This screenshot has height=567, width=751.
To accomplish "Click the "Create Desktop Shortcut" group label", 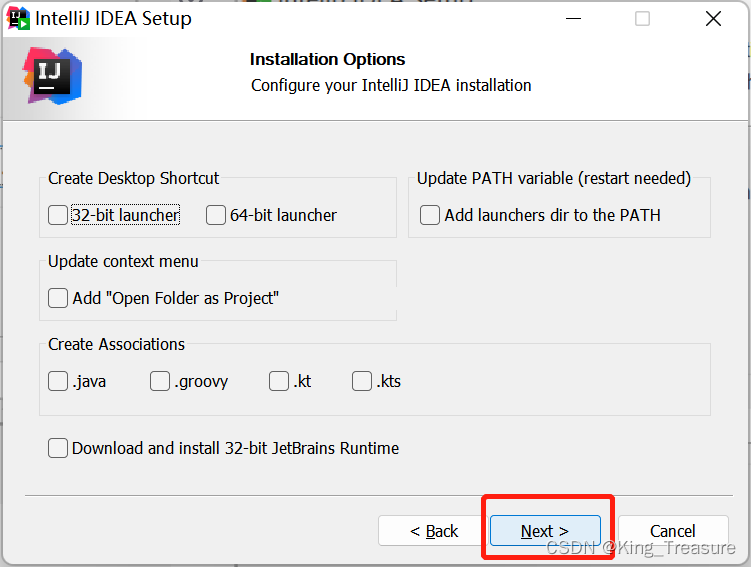I will click(134, 178).
